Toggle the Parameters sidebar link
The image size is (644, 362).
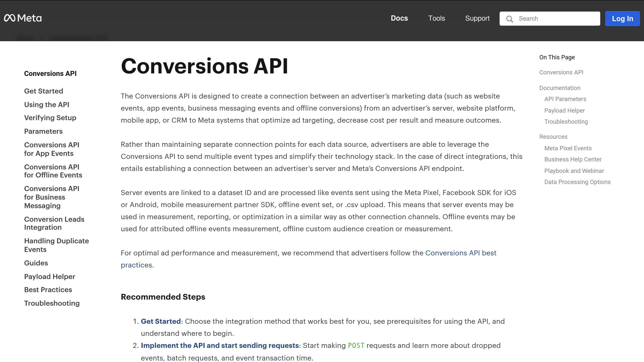[x=43, y=131]
